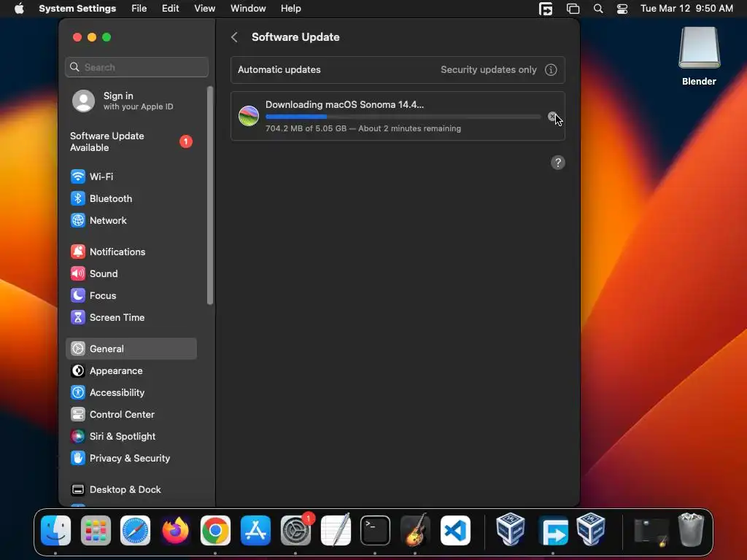The image size is (747, 560).
Task: Go back from Software Update
Action: pos(234,37)
